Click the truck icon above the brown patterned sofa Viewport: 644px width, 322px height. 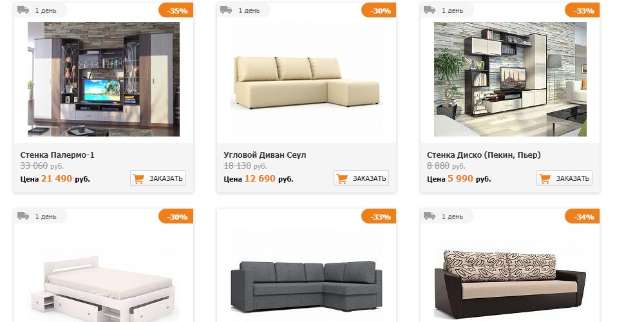[429, 216]
